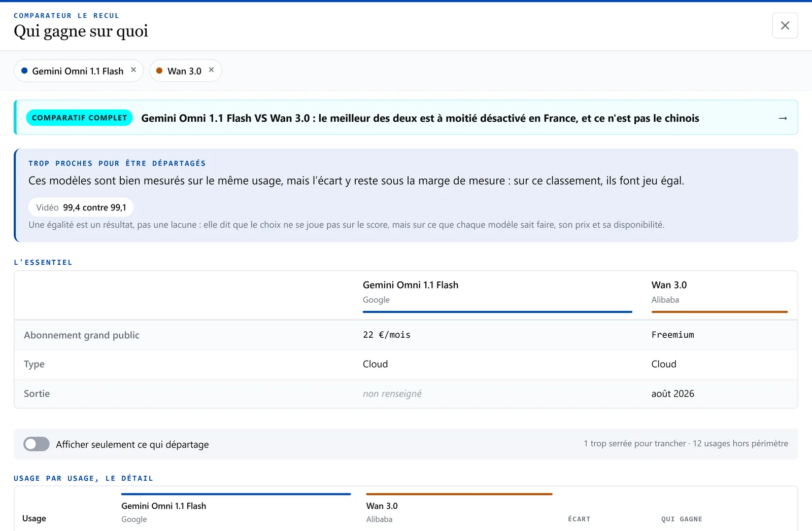Click Gemini's 'Cloud' type value
Viewport: 812px width, 531px height.
[x=375, y=364]
